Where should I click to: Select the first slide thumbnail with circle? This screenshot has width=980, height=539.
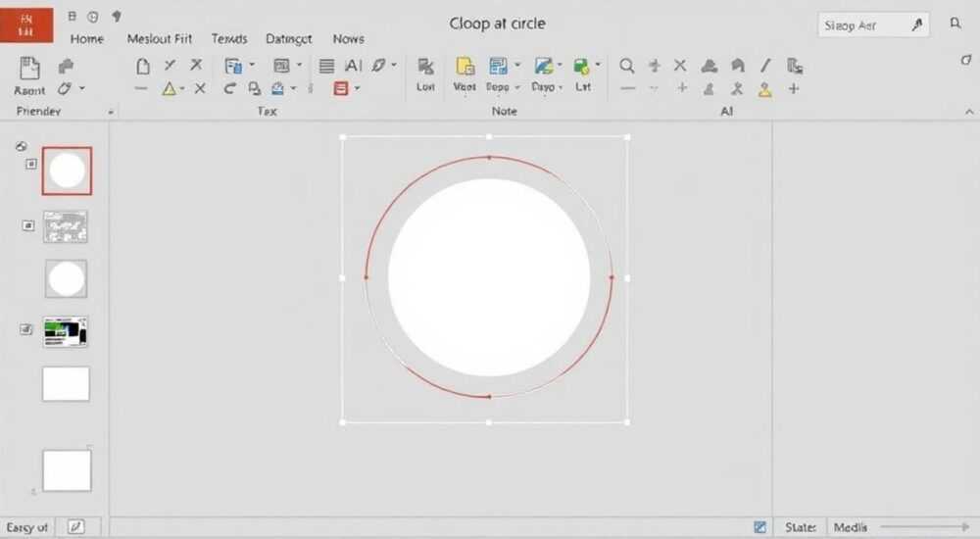pyautogui.click(x=67, y=171)
